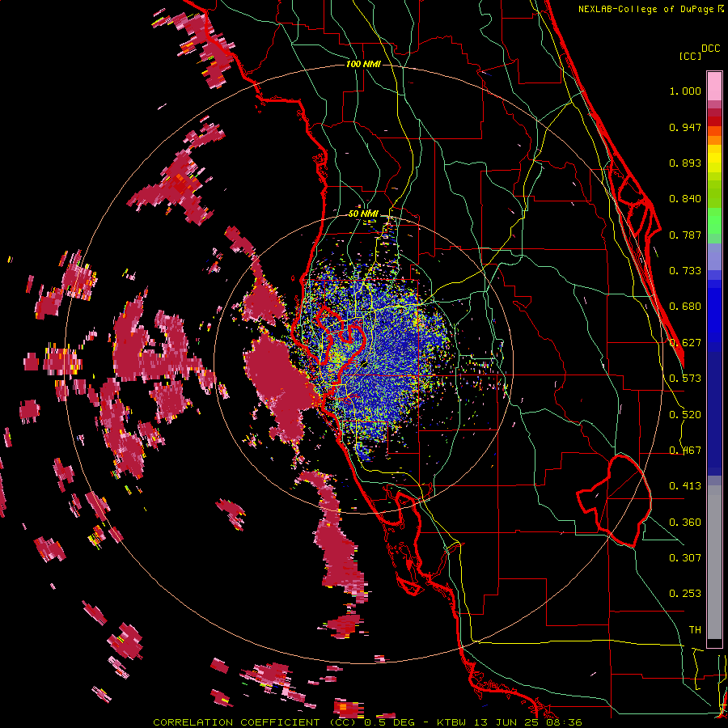Click the 0.733 scale value
This screenshot has width=728, height=728.
coord(685,271)
